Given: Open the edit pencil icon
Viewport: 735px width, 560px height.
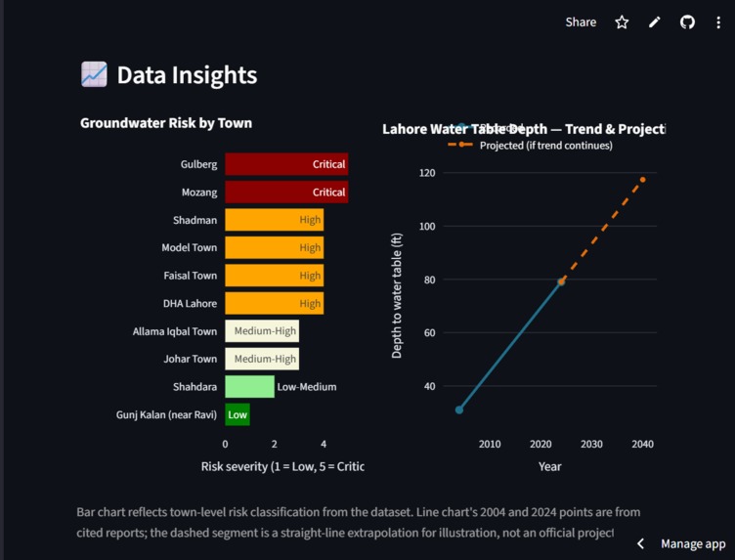Looking at the screenshot, I should (x=655, y=22).
